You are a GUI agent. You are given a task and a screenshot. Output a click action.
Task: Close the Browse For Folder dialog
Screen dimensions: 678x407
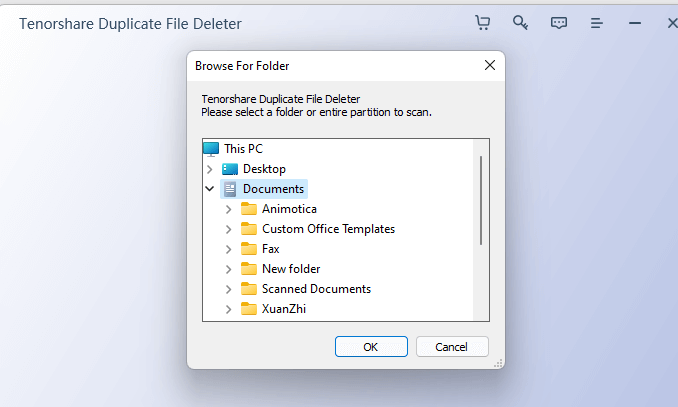(490, 66)
